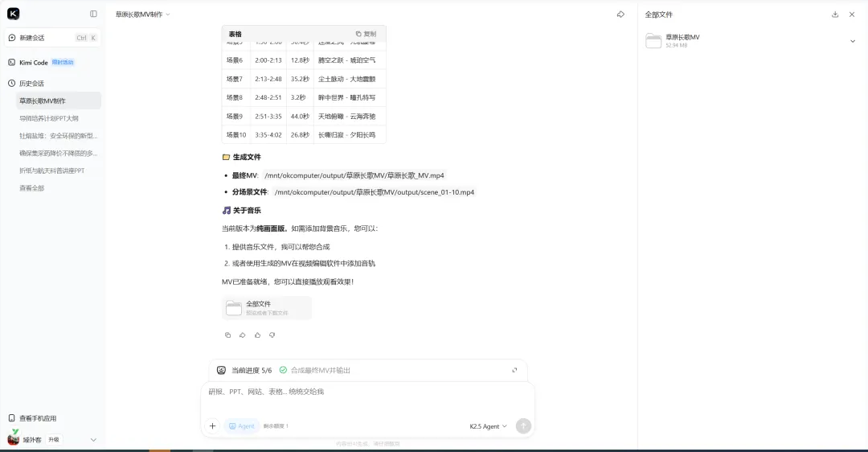This screenshot has width=868, height=452.
Task: Toggle the Agent mode chip
Action: pos(242,426)
